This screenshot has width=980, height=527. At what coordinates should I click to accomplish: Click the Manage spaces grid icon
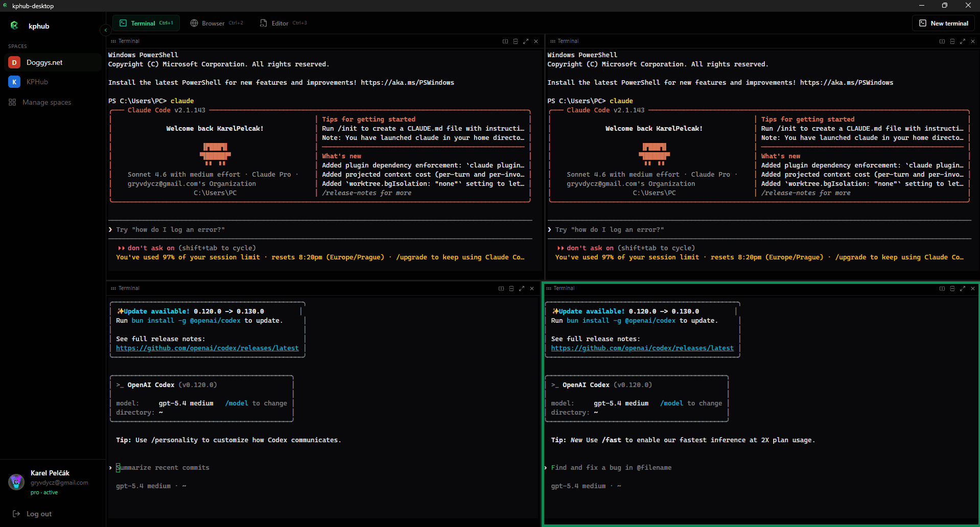click(x=12, y=102)
